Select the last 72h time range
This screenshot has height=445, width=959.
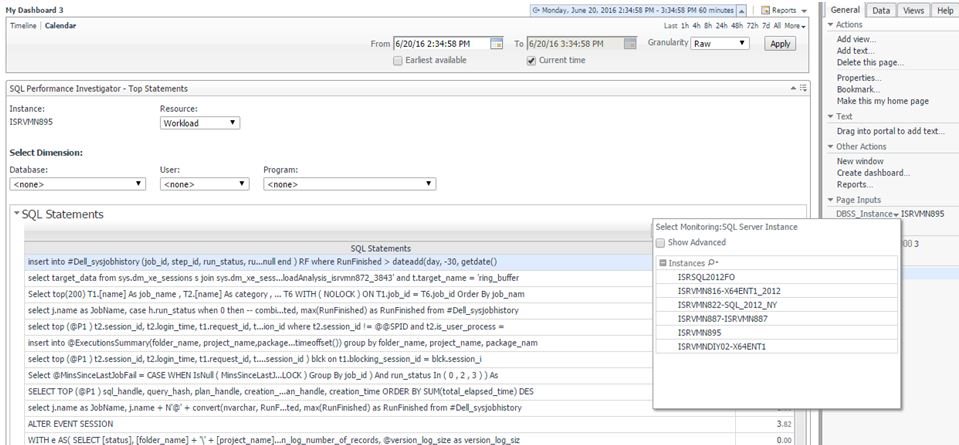(x=752, y=26)
